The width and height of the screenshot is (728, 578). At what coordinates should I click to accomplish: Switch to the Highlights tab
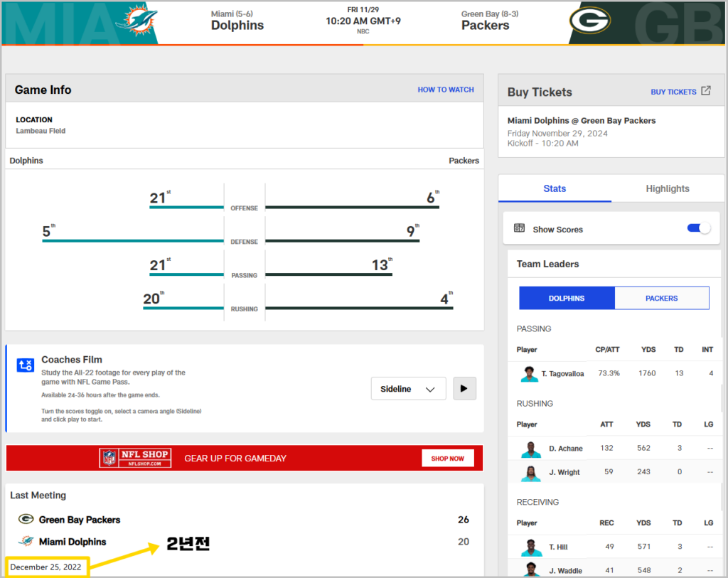point(667,188)
